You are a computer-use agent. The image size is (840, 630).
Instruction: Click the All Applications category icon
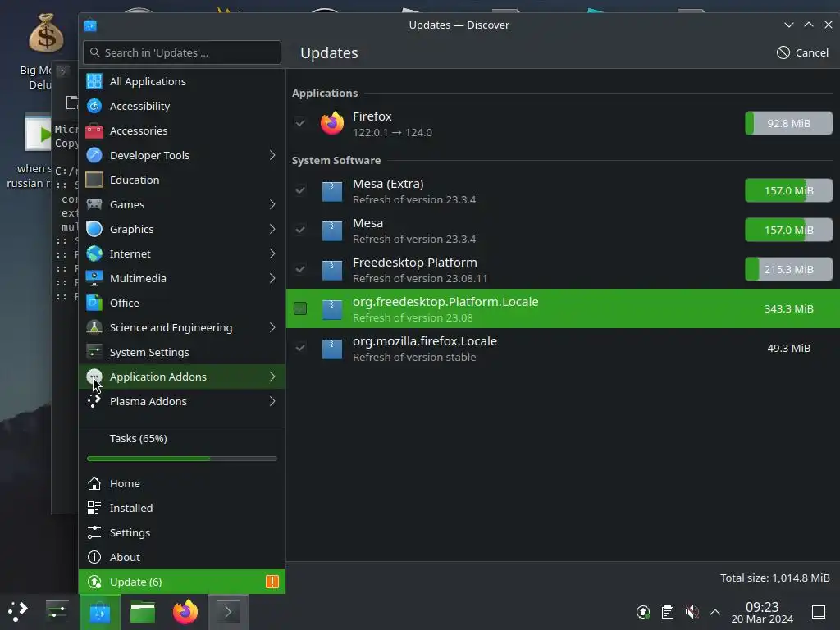[94, 81]
